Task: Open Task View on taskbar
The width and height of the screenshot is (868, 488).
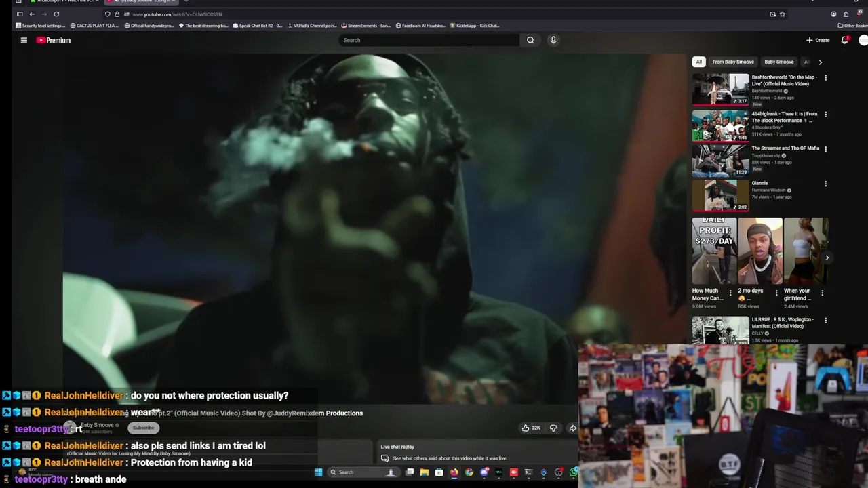Action: point(410,472)
